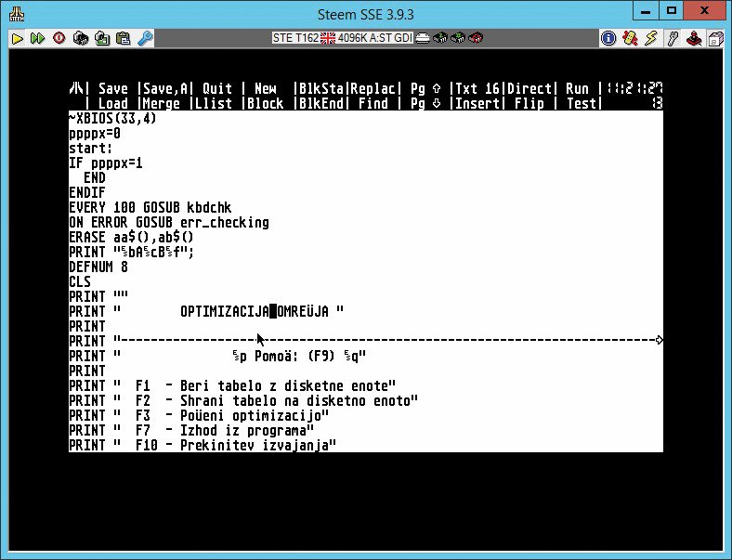
Task: Click Find in the editor menu
Action: (x=373, y=103)
